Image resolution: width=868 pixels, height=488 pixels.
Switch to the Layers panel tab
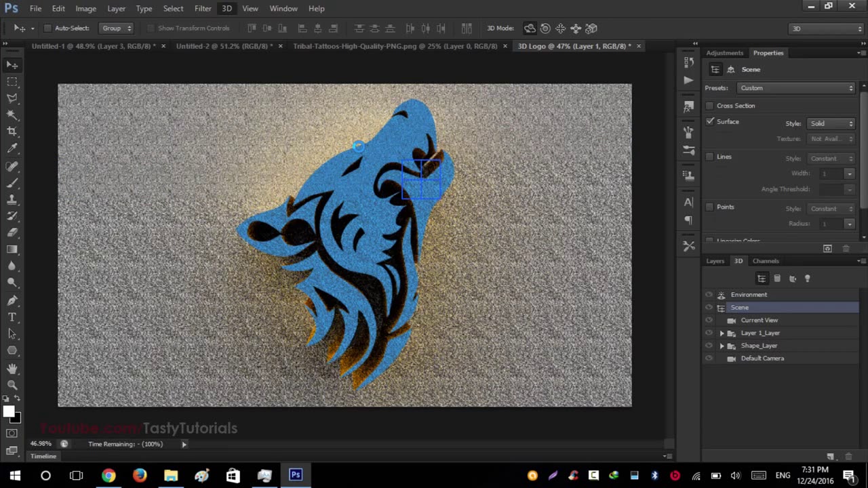715,261
